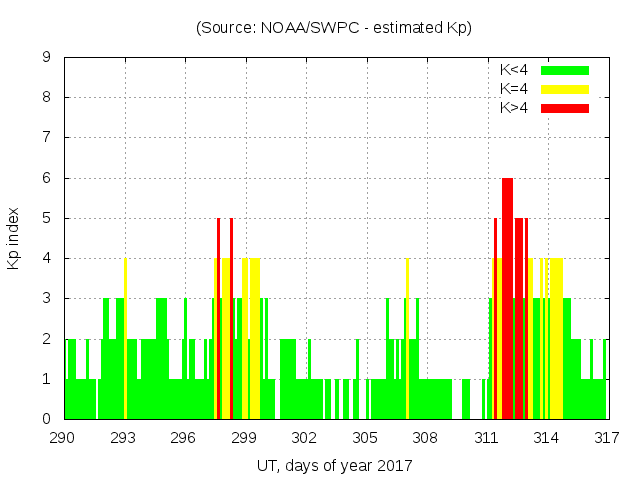Viewport: 640px width, 480px height.
Task: Click the thin yellow bar near day 307
Action: click(x=407, y=340)
